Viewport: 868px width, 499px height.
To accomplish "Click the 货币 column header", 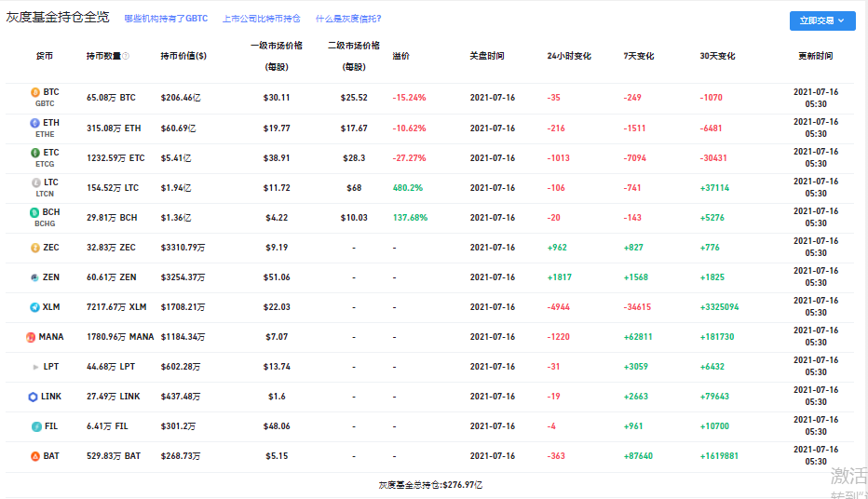I will click(45, 56).
